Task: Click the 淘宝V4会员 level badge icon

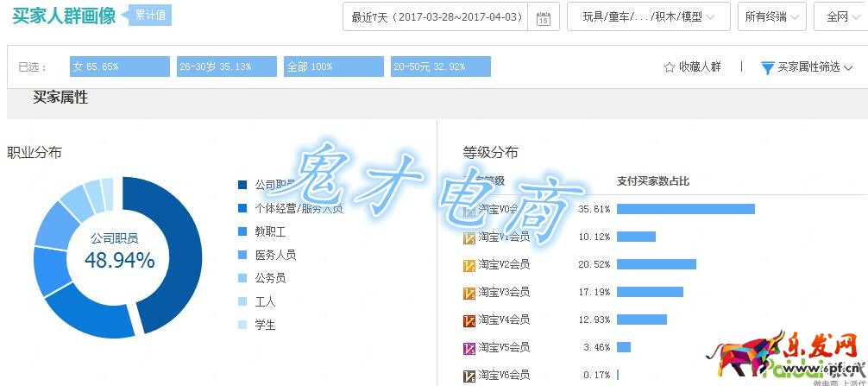Action: [x=469, y=320]
